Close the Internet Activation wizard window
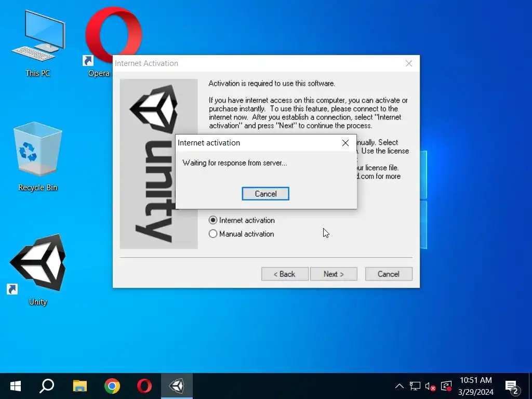 pos(409,63)
